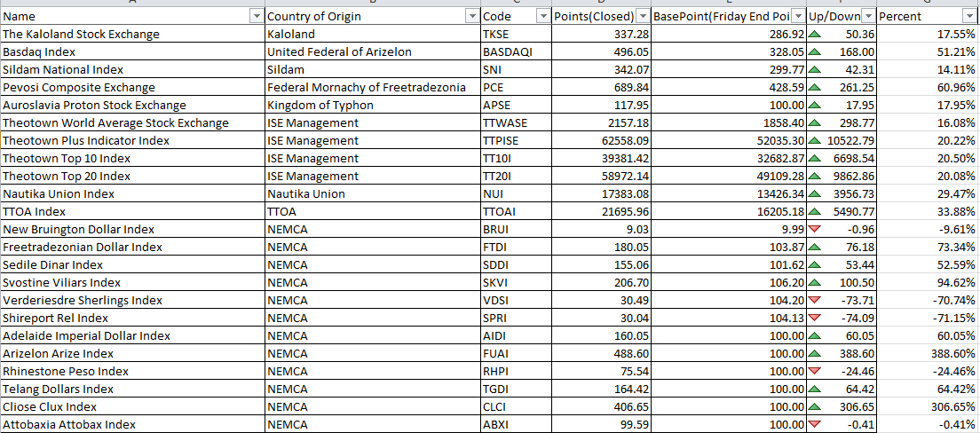Click green up arrow in Kaloland Stock Exchange row
The width and height of the screenshot is (980, 433).
[814, 35]
